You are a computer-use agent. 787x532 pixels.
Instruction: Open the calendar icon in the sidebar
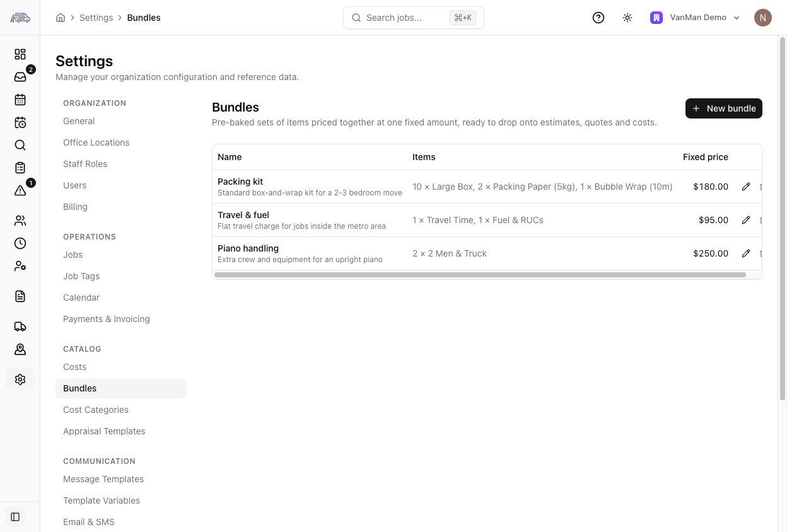(x=20, y=100)
